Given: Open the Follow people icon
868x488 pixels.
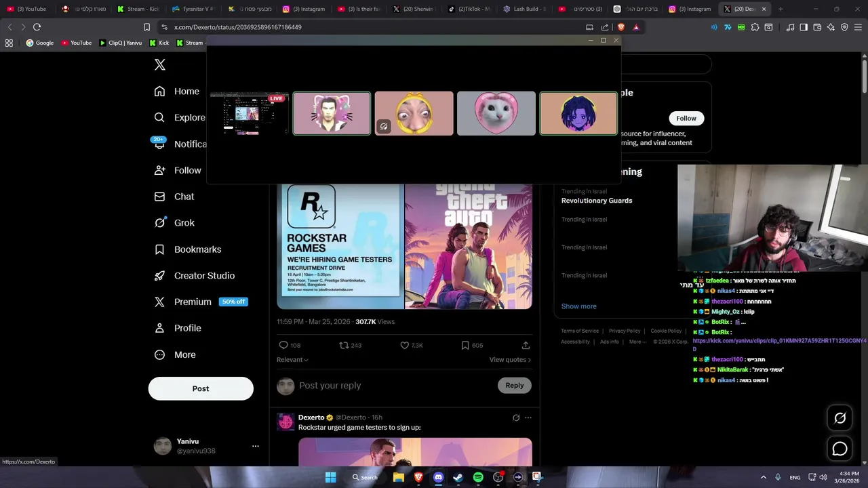Looking at the screenshot, I should click(x=159, y=170).
